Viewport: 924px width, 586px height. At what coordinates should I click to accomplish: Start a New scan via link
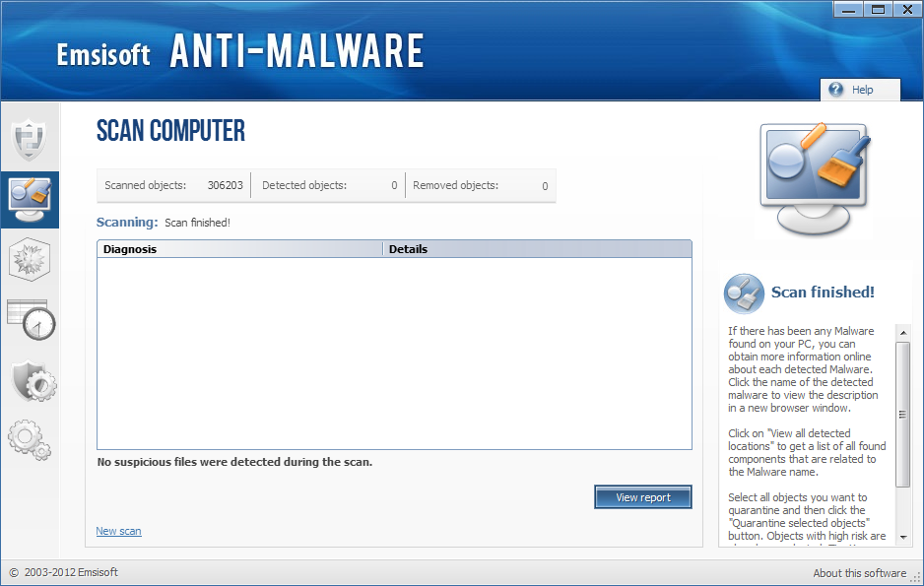point(118,531)
